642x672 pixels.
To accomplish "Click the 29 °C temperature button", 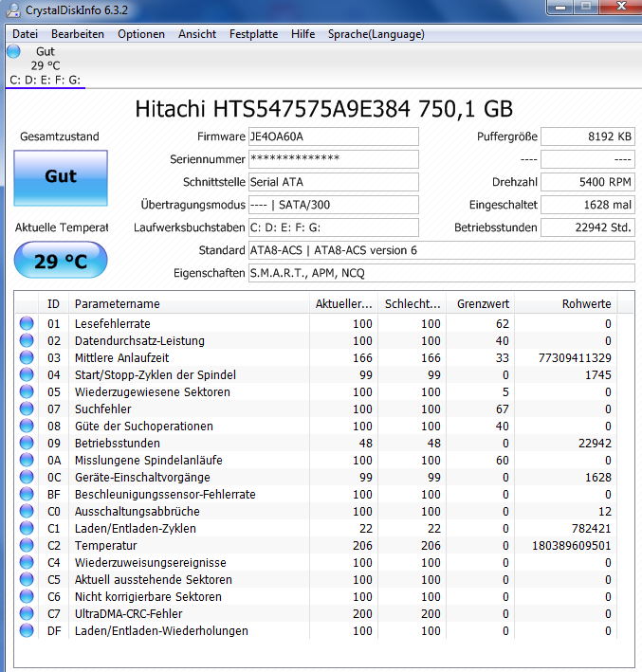I will click(x=61, y=261).
